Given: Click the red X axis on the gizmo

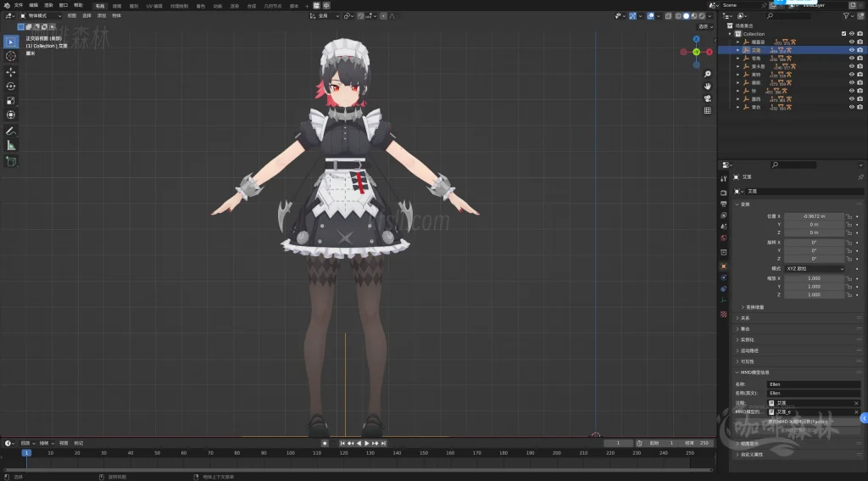Looking at the screenshot, I should coord(709,52).
